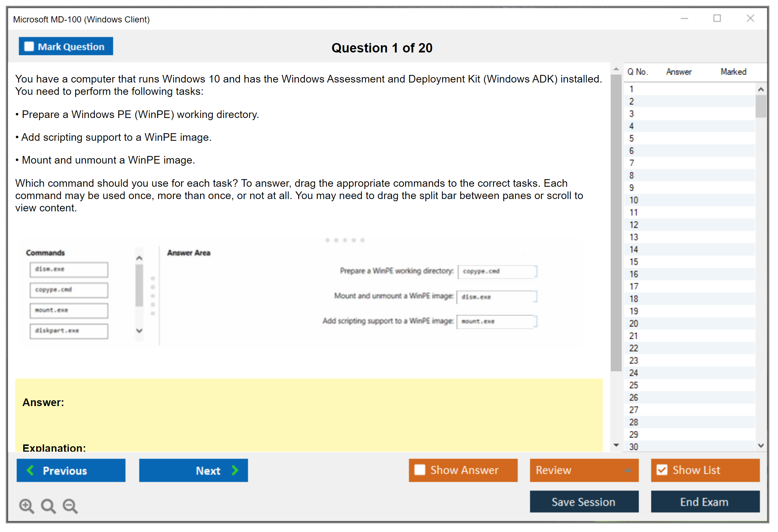Uncheck the Show List checkbox
The height and width of the screenshot is (532, 778).
(x=662, y=470)
